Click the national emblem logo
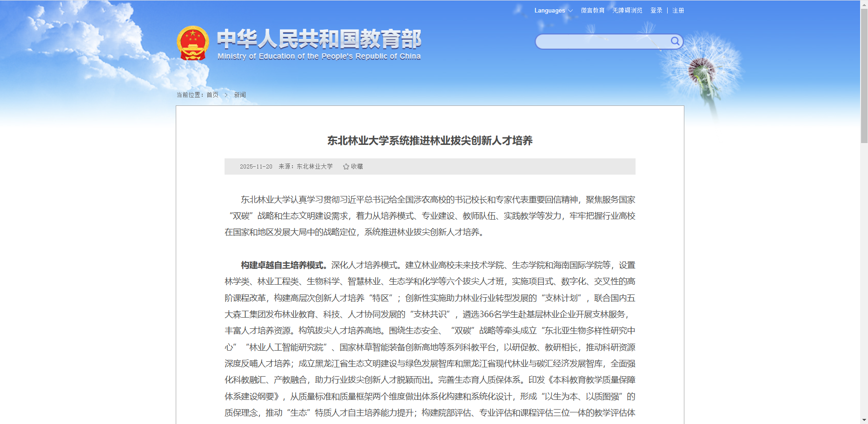The image size is (868, 424). point(192,43)
